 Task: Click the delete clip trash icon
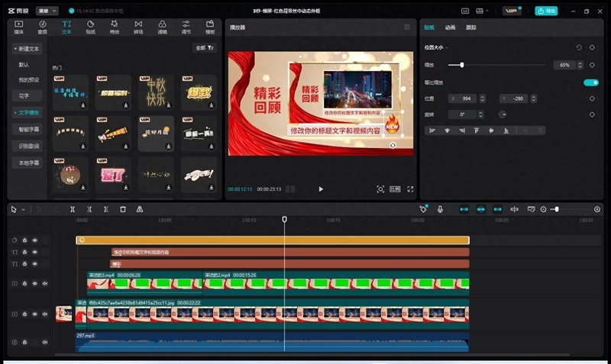coord(123,209)
